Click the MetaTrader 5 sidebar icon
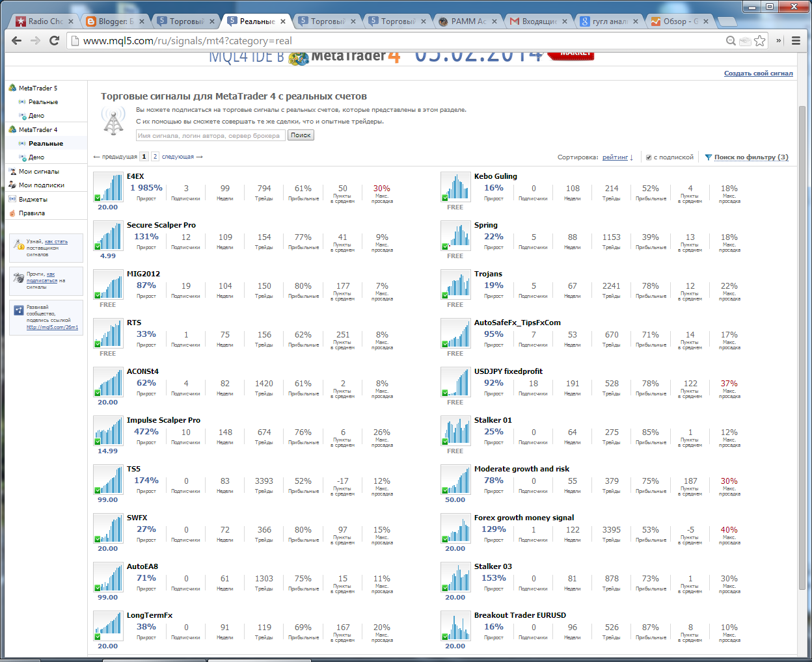 click(12, 88)
